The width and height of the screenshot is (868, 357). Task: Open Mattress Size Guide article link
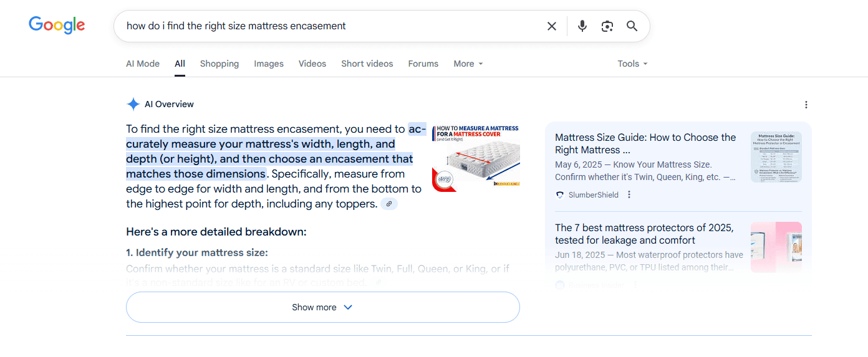point(645,143)
